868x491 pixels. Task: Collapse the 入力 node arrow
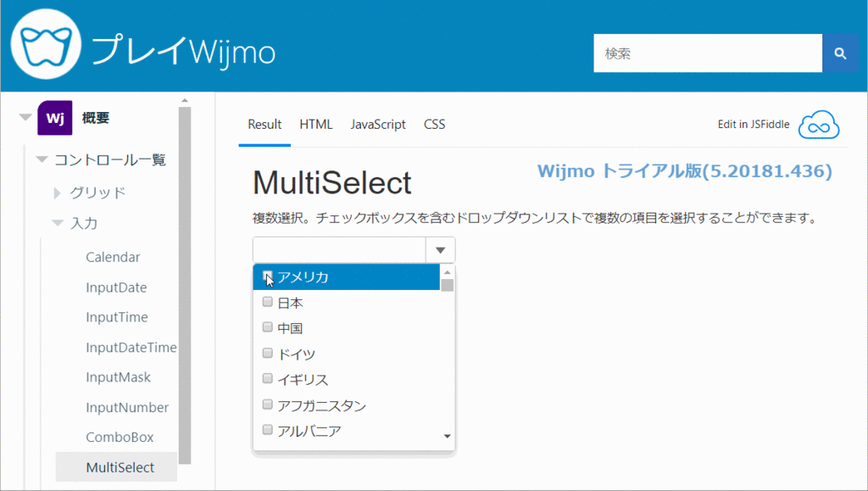58,223
